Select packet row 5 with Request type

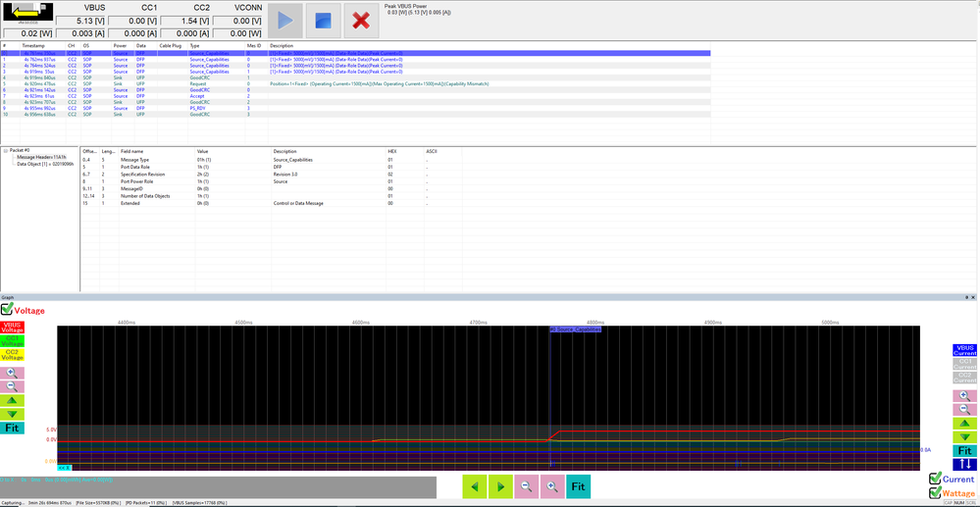tap(356, 83)
